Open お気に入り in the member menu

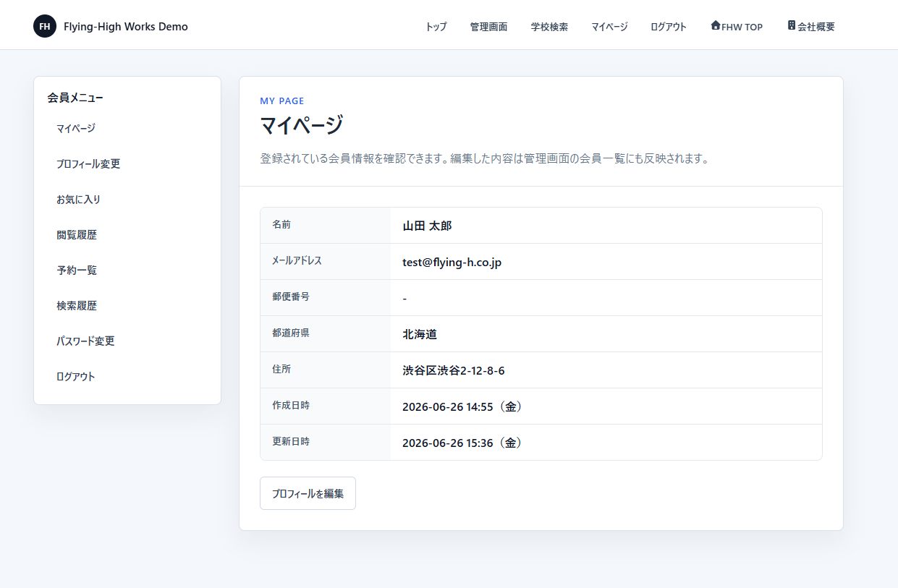pos(127,199)
